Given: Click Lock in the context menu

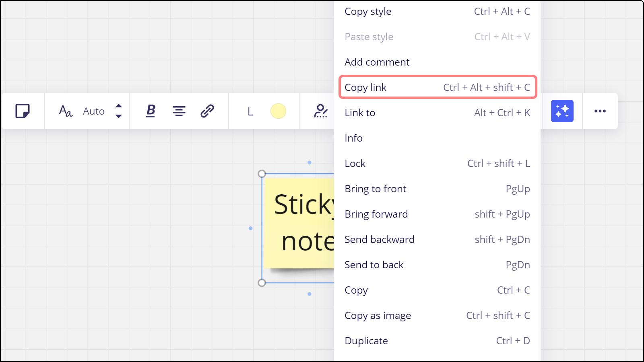Looking at the screenshot, I should click(x=355, y=163).
